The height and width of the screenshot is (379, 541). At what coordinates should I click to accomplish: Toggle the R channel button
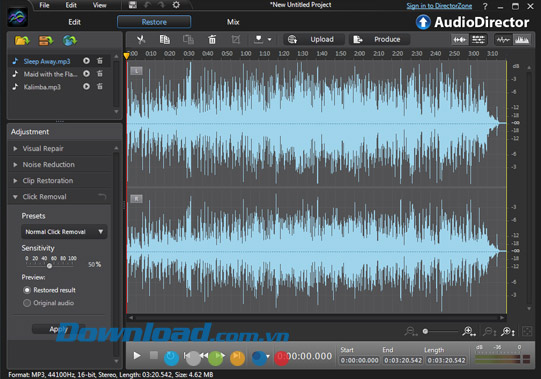tap(136, 198)
